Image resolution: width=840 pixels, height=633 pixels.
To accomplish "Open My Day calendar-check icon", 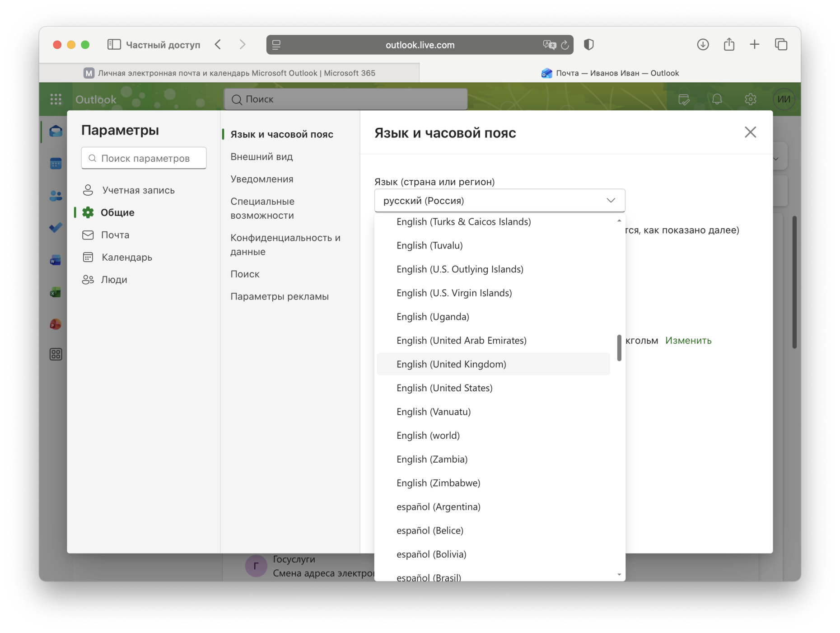I will tap(684, 99).
